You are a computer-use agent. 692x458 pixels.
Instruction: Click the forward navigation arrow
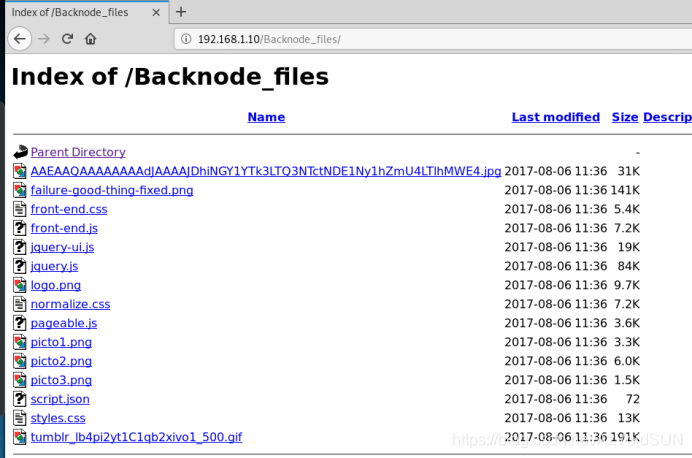click(x=44, y=39)
